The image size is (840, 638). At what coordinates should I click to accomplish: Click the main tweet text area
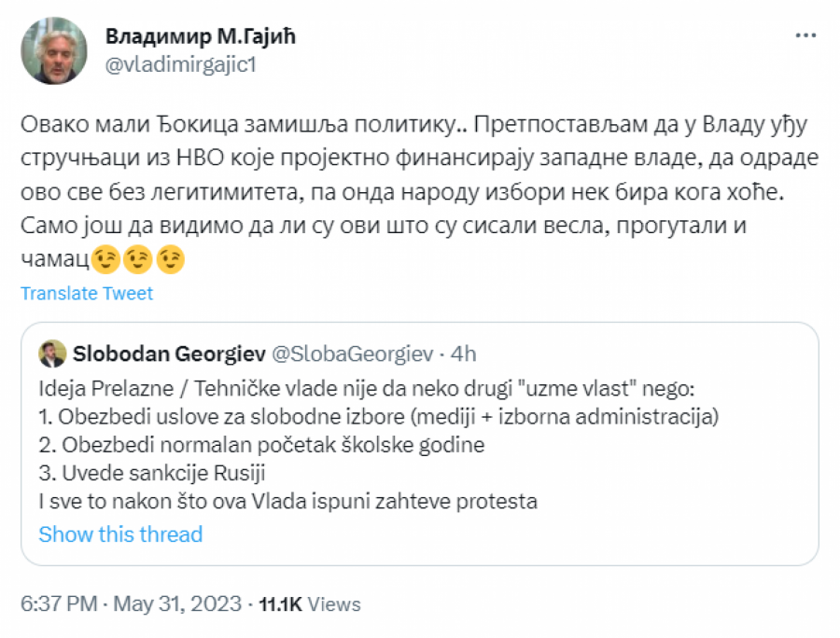pos(411,184)
